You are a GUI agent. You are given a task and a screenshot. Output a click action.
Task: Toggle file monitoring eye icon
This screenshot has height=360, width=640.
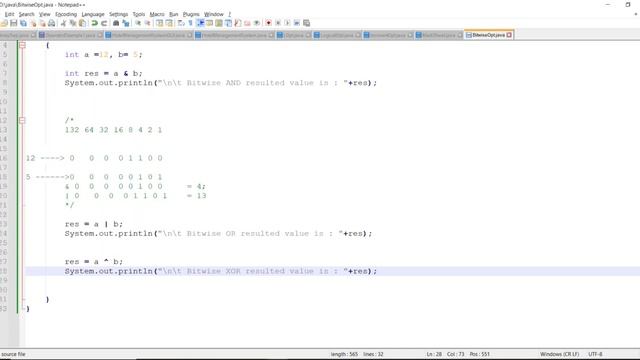pos(256,23)
